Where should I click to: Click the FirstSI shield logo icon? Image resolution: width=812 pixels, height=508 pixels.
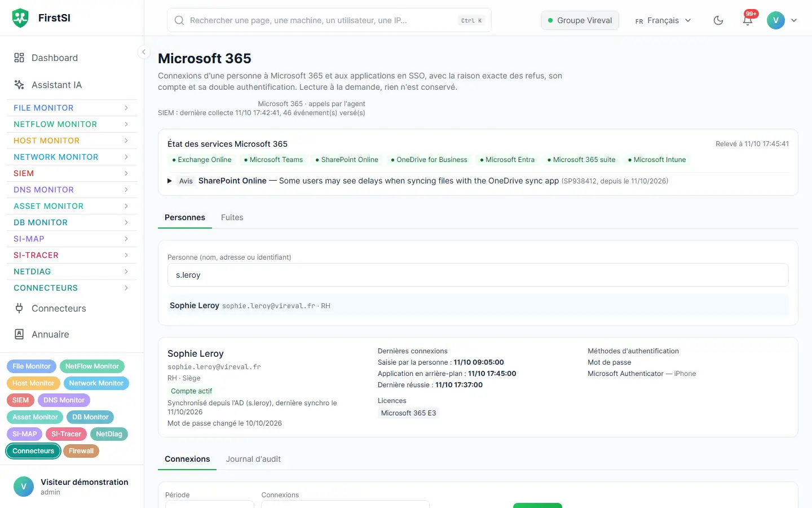pyautogui.click(x=20, y=18)
